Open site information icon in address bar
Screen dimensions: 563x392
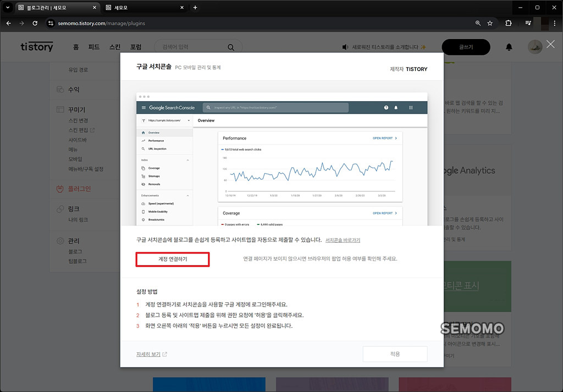51,23
